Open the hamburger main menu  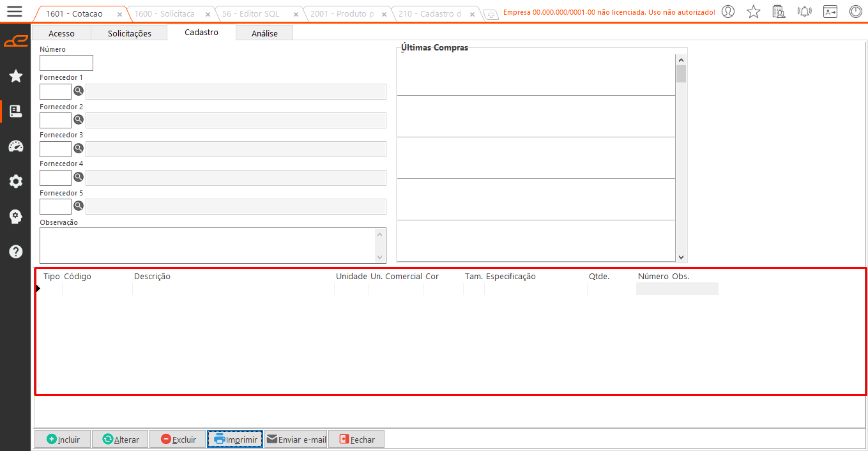pyautogui.click(x=14, y=11)
